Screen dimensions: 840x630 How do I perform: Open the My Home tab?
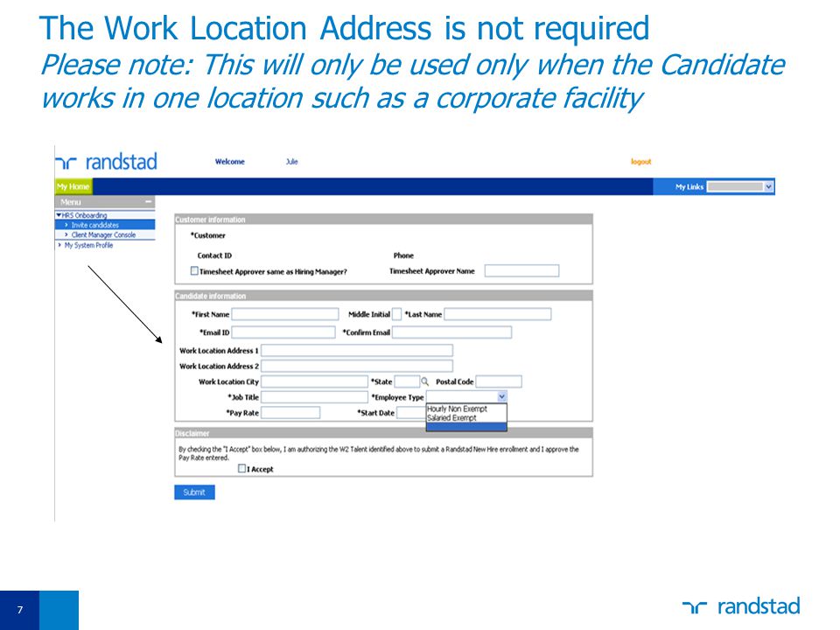click(x=73, y=186)
